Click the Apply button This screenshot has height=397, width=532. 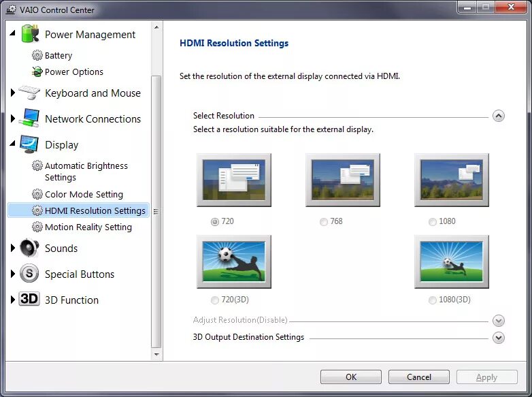click(x=487, y=377)
